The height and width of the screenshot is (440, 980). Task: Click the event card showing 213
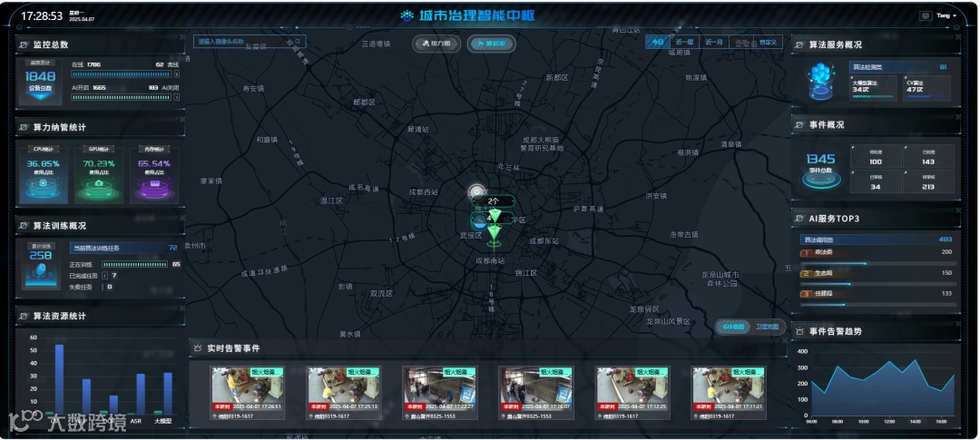tap(928, 181)
